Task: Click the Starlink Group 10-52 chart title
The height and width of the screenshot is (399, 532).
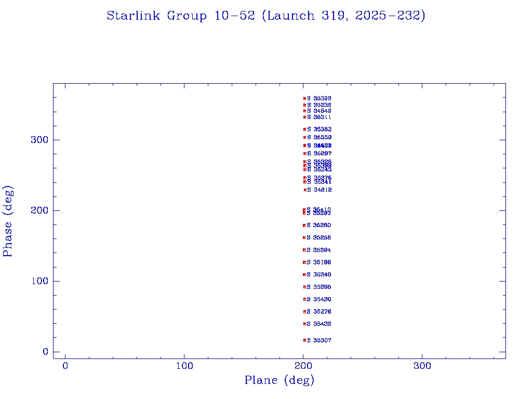Action: coord(266,16)
